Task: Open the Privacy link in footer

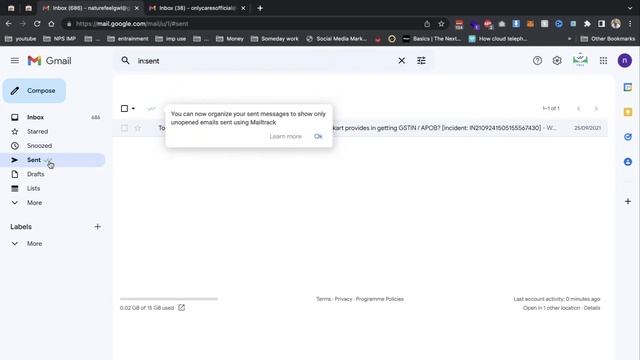Action: click(x=343, y=299)
